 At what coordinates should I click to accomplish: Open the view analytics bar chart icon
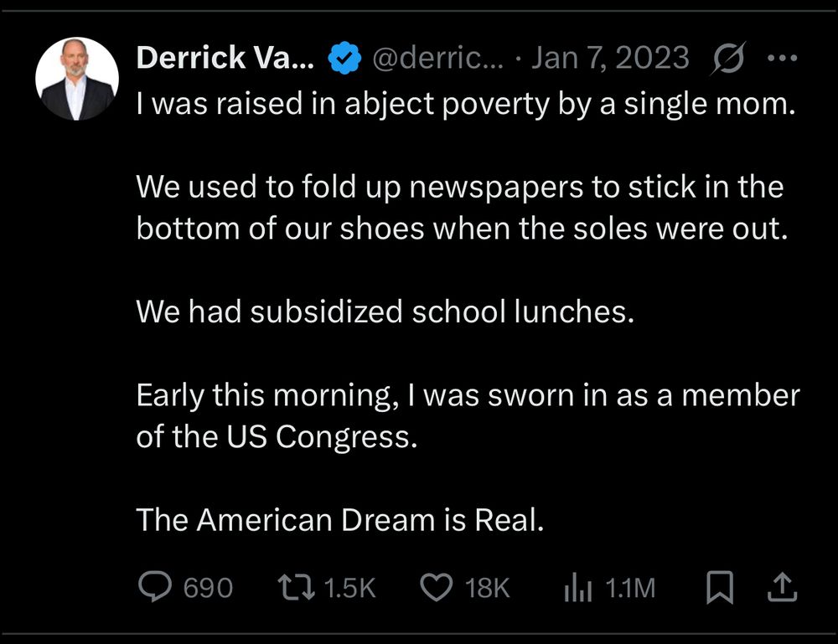click(578, 587)
